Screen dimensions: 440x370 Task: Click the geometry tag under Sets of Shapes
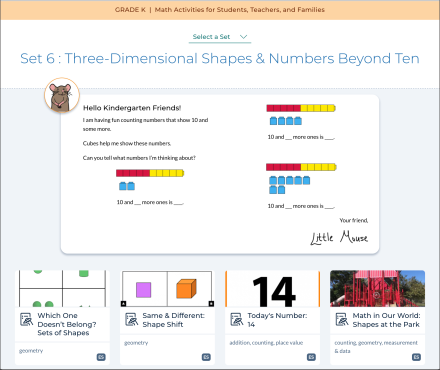[x=31, y=351]
